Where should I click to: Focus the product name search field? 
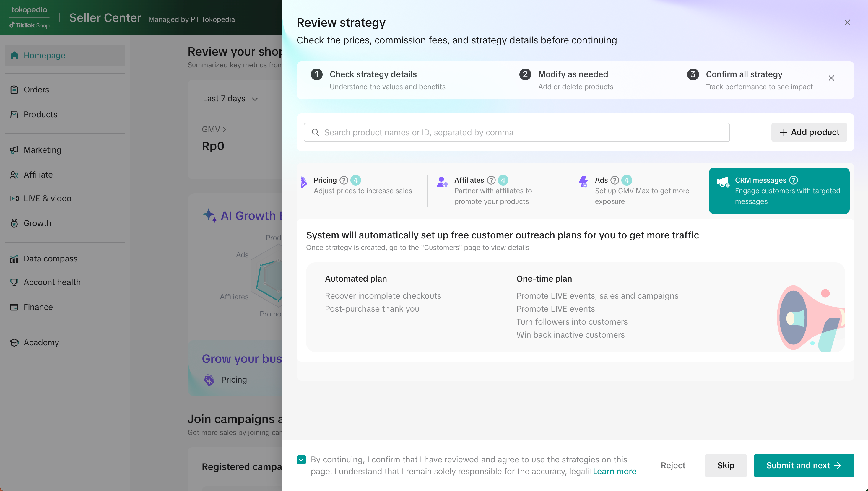tap(519, 132)
